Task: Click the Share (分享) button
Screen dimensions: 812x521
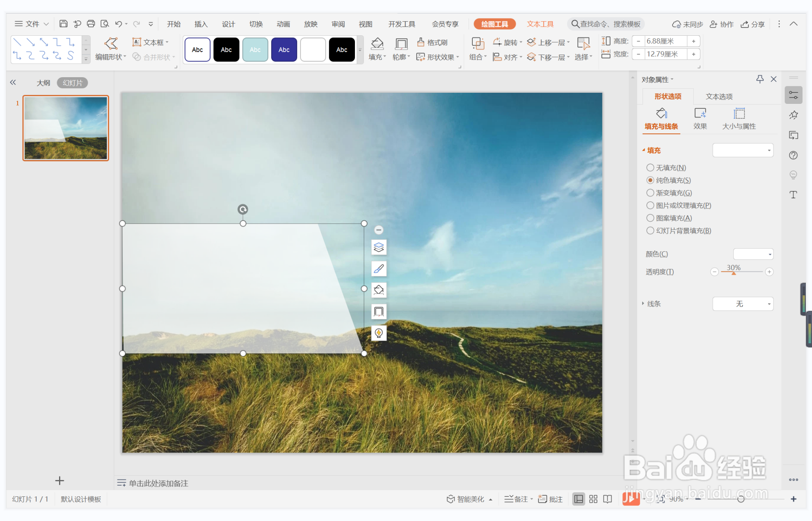Action: coord(753,24)
